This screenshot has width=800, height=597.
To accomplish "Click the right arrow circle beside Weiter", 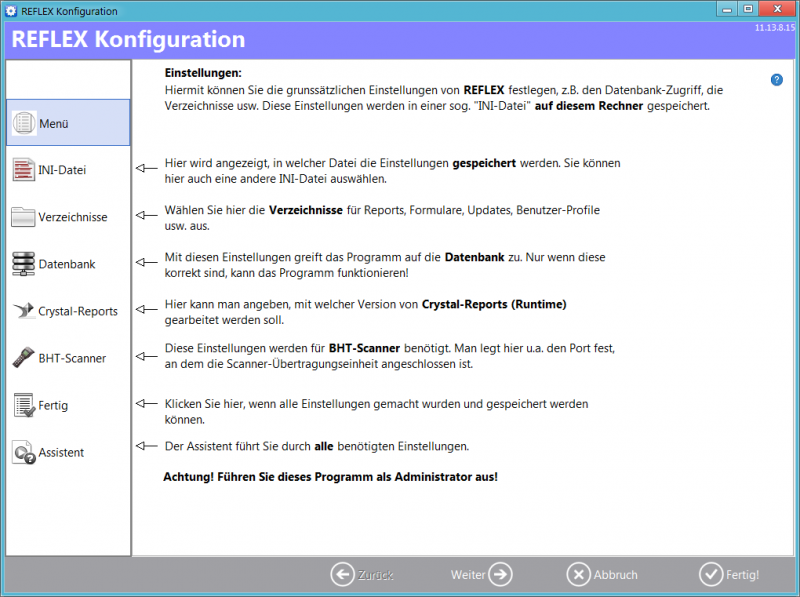I will coord(500,575).
